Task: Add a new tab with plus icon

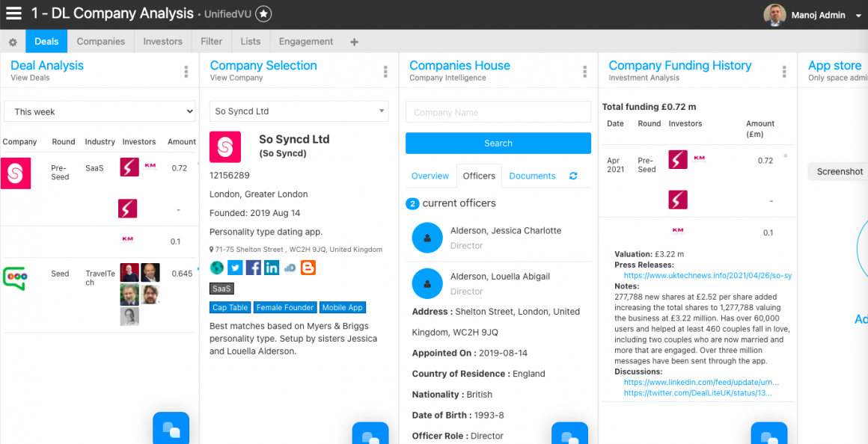Action: pos(355,41)
